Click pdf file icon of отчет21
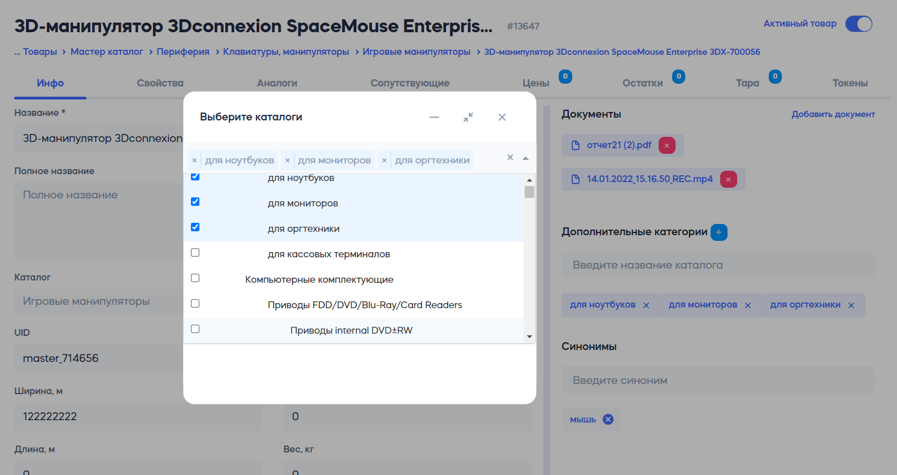The height and width of the screenshot is (475, 897). [575, 145]
